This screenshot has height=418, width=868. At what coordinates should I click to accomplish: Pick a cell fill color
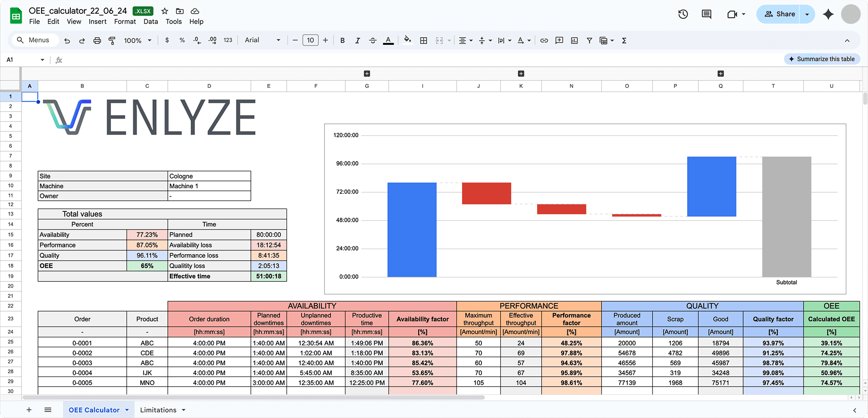[407, 41]
